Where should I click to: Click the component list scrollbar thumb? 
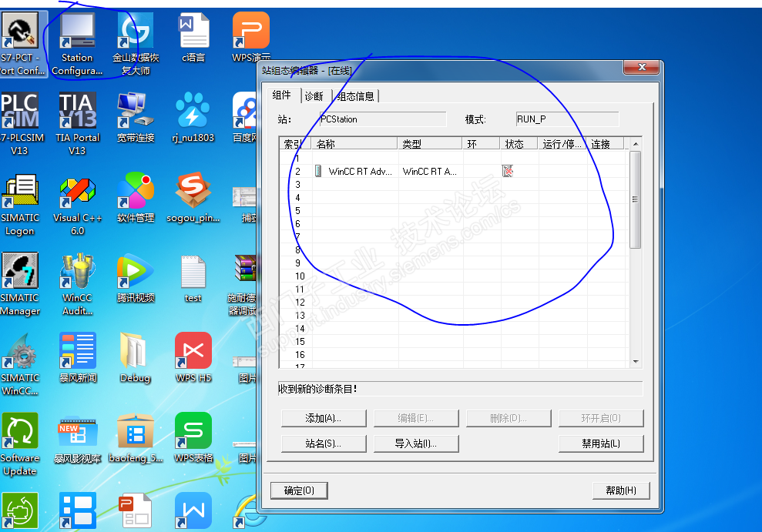(635, 199)
